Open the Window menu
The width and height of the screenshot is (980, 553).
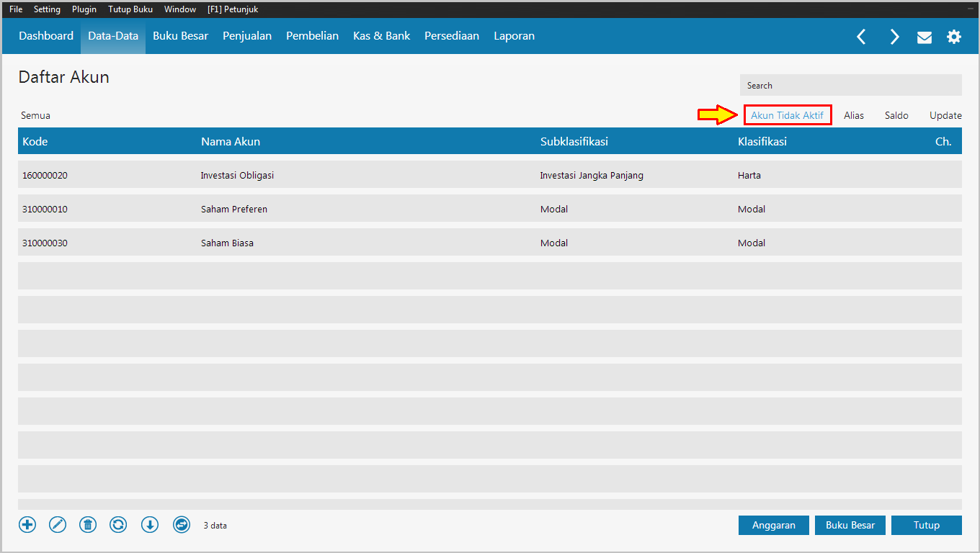point(180,9)
